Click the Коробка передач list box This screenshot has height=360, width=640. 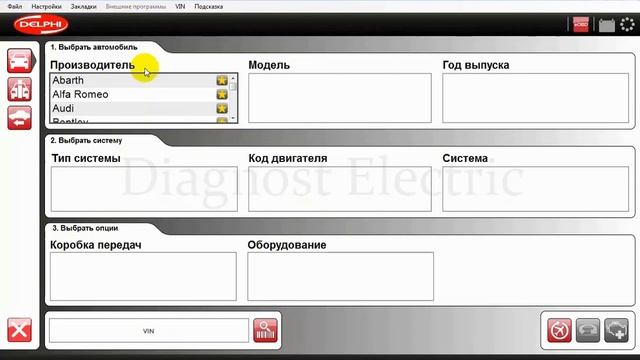pos(143,276)
